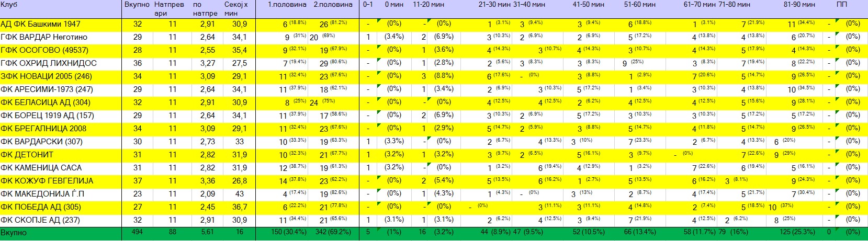The height and width of the screenshot is (241, 868).
Task: Select the total 494 cell in footer
Action: tap(137, 232)
